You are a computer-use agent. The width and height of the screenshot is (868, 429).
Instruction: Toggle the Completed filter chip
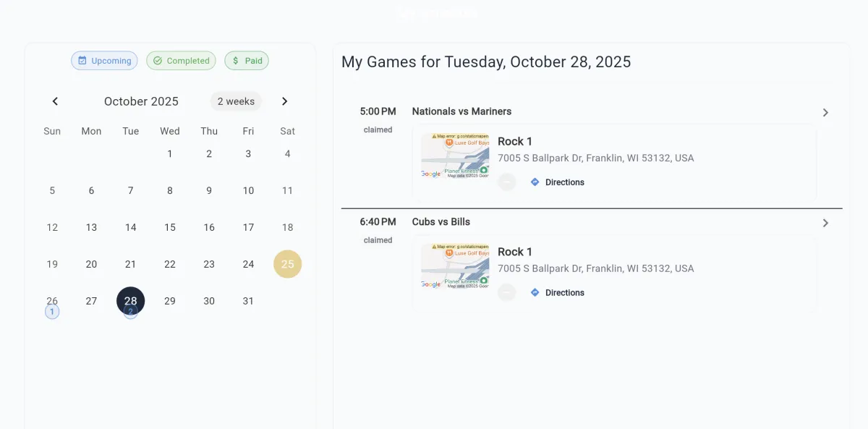(x=181, y=61)
